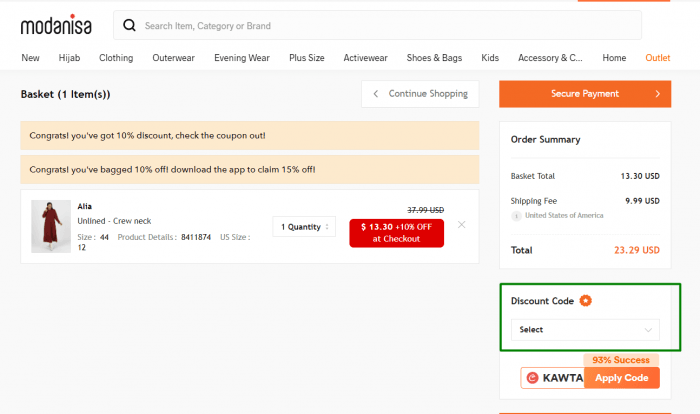Open the Alia dress thumbnail
The image size is (700, 414).
51,226
